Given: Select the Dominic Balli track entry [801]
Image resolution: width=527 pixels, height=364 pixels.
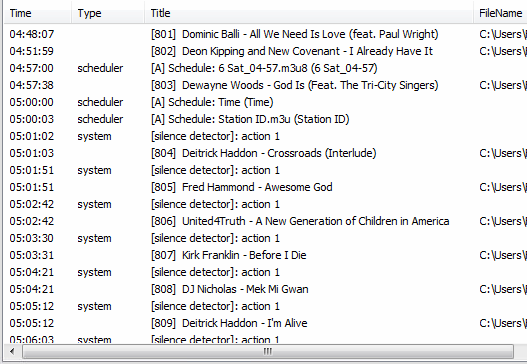Looking at the screenshot, I should 266,34.
